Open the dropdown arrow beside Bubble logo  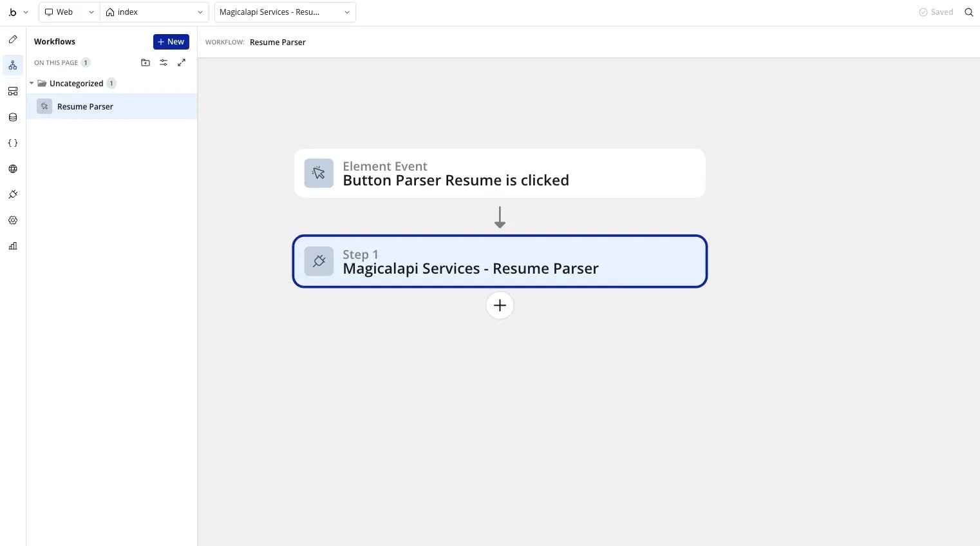click(x=26, y=12)
